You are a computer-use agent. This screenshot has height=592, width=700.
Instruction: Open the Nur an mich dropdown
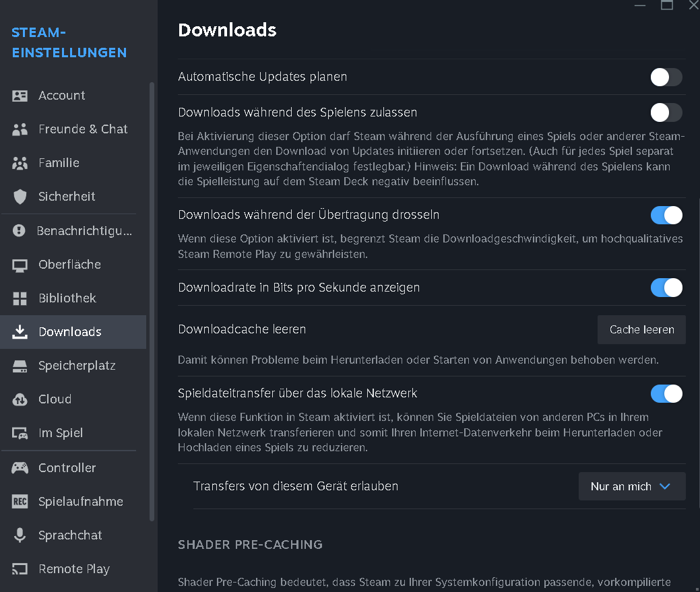(x=632, y=486)
